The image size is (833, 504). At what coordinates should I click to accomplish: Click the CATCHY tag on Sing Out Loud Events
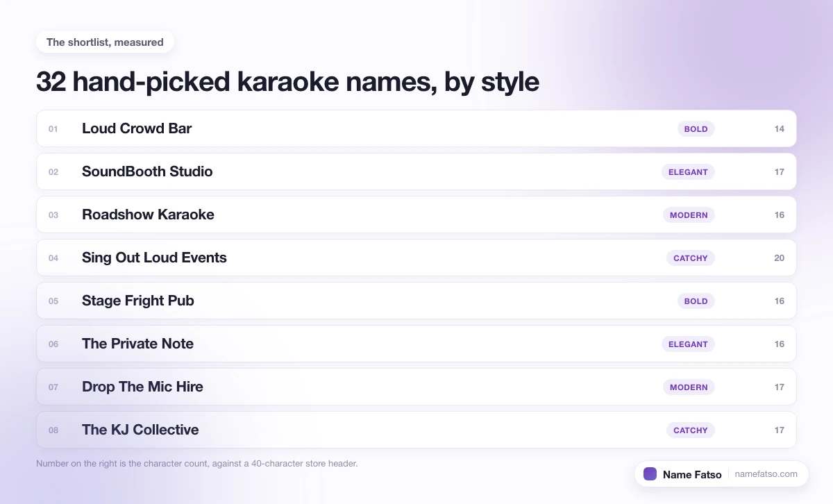(691, 258)
